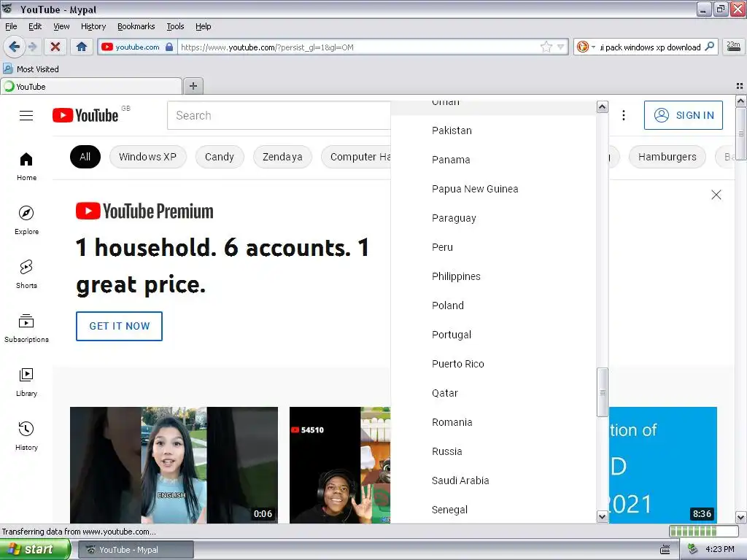
Task: Open the 0:06 video thumbnail
Action: [x=174, y=465]
